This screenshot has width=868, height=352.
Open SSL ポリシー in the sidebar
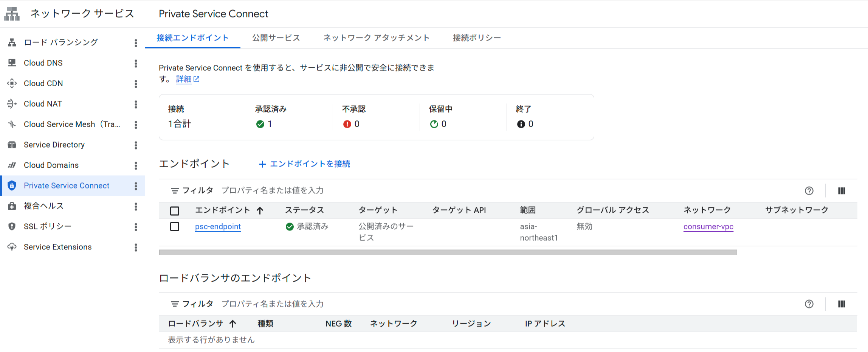pyautogui.click(x=48, y=226)
